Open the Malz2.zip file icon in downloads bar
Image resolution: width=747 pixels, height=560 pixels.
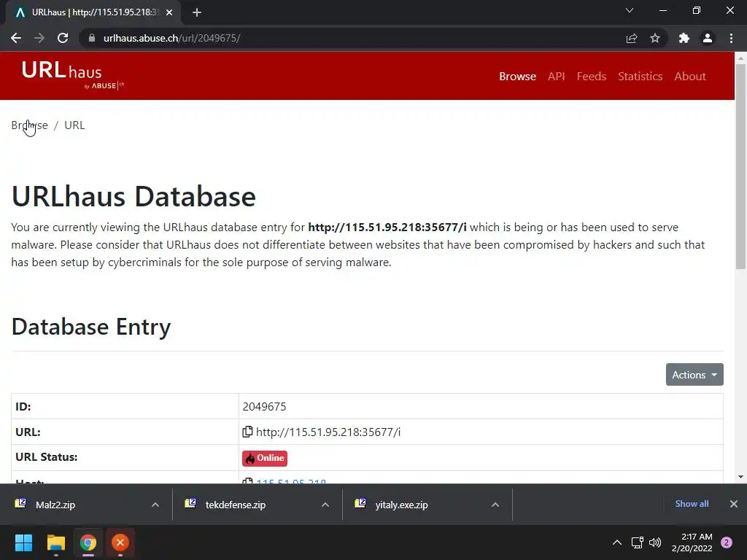click(20, 504)
